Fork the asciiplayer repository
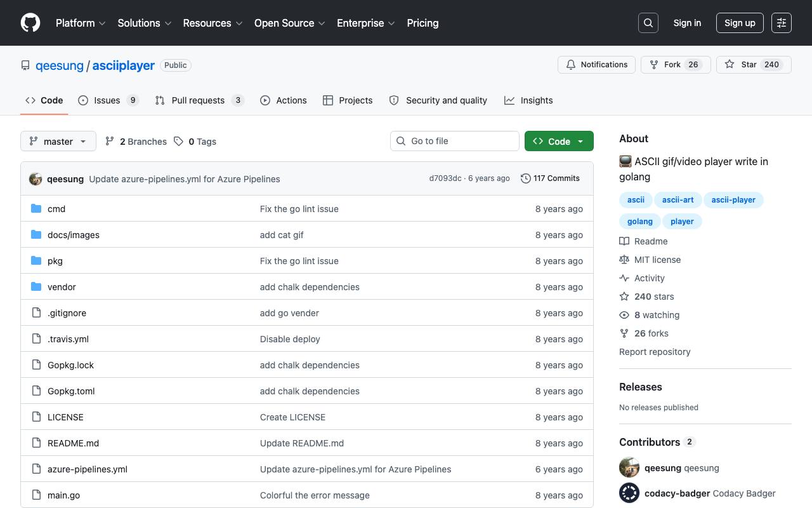812x508 pixels. tap(676, 65)
